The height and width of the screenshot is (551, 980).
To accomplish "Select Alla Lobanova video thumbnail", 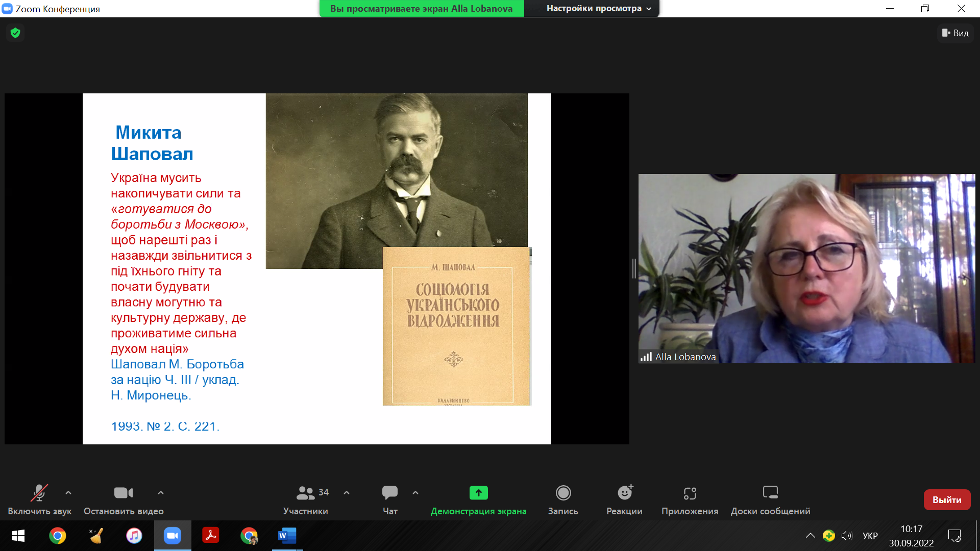I will [x=806, y=269].
